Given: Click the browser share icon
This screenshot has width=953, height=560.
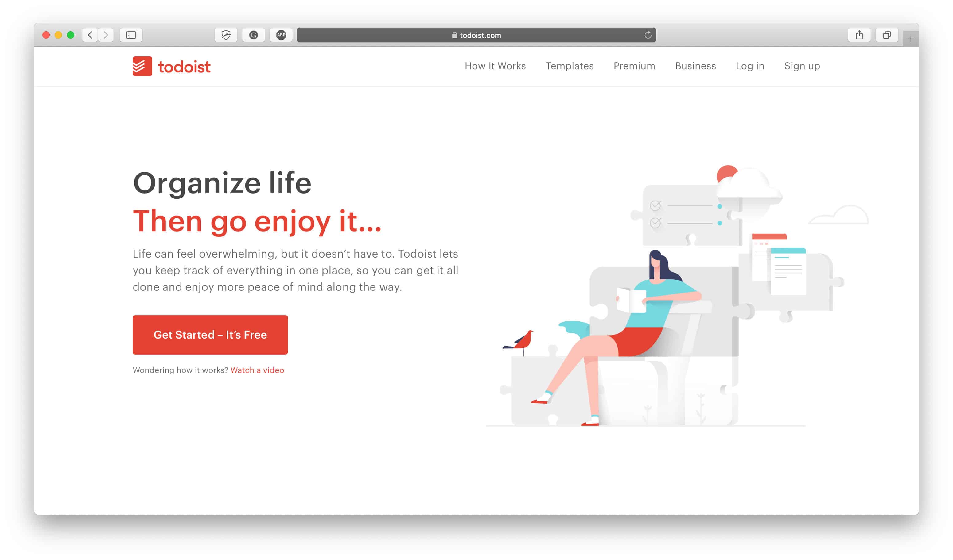Looking at the screenshot, I should point(860,35).
